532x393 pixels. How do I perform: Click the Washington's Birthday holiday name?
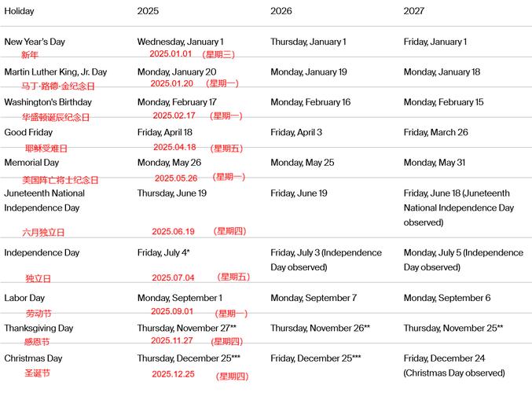pos(48,102)
